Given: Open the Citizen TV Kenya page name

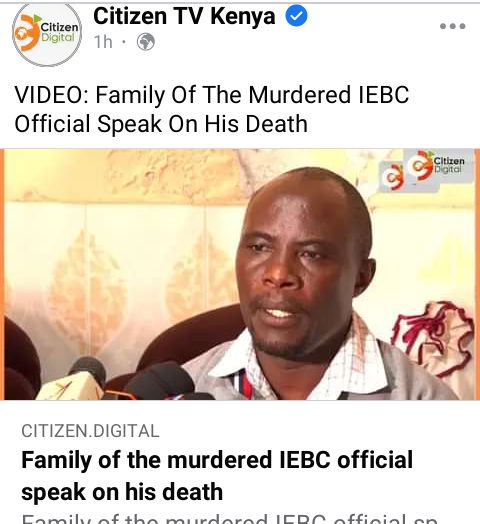Looking at the screenshot, I should click(x=184, y=16).
